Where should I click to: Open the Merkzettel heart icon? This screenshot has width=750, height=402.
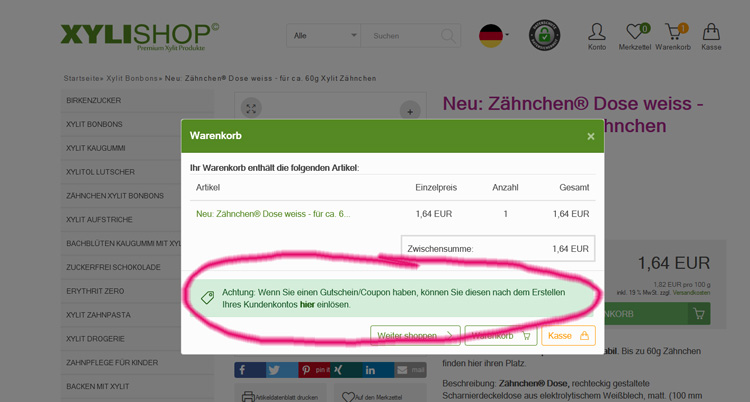tap(635, 37)
